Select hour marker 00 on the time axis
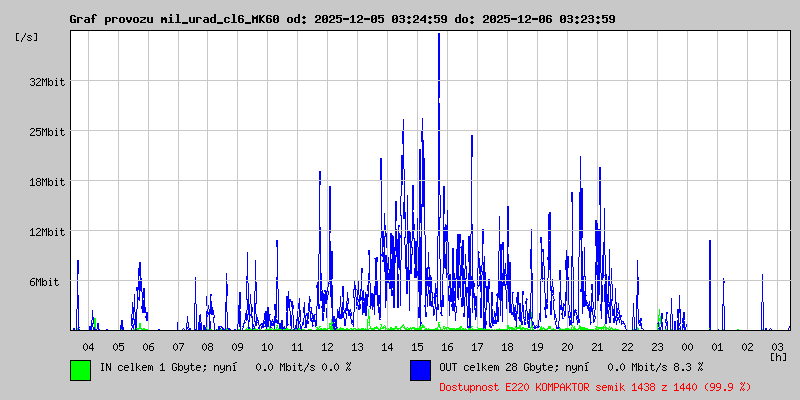The height and width of the screenshot is (400, 800). 687,346
